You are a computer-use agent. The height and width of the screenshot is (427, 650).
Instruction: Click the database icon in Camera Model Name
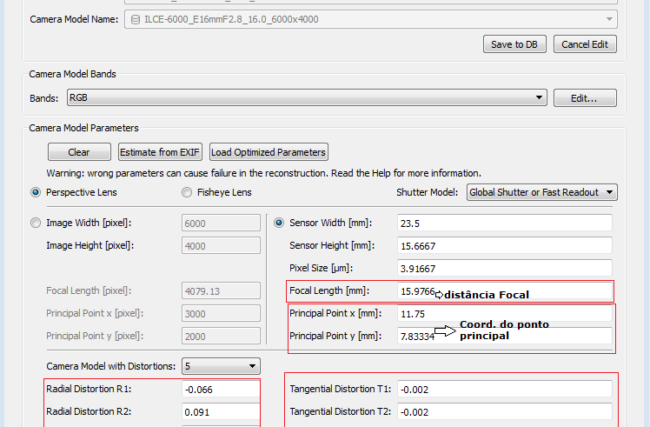[135, 19]
